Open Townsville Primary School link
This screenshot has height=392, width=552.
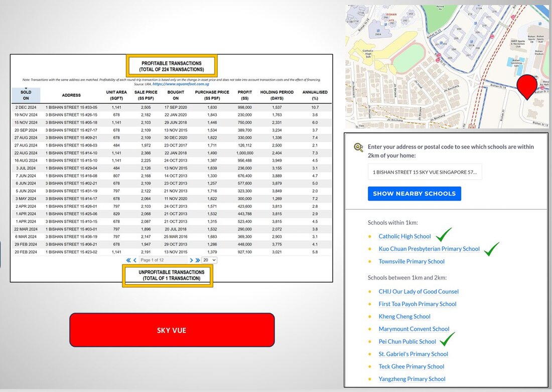(411, 262)
